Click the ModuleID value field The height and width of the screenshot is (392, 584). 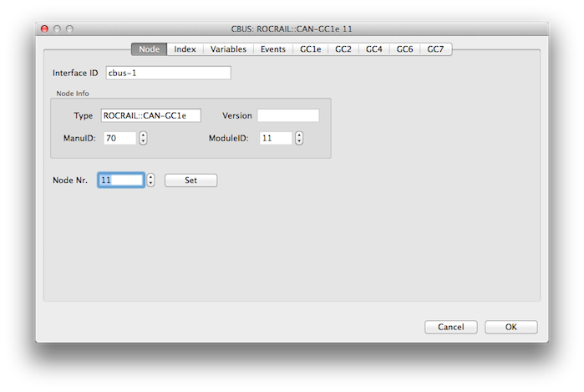pos(275,138)
